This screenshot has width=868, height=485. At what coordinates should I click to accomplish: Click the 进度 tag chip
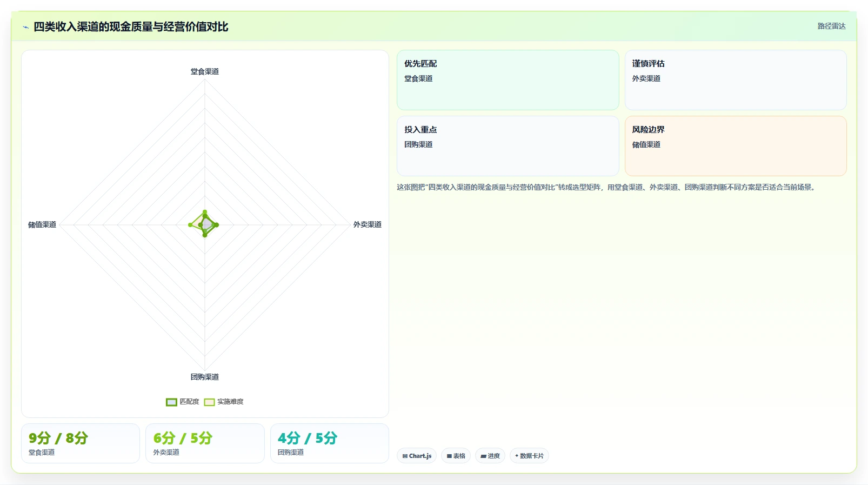point(490,456)
